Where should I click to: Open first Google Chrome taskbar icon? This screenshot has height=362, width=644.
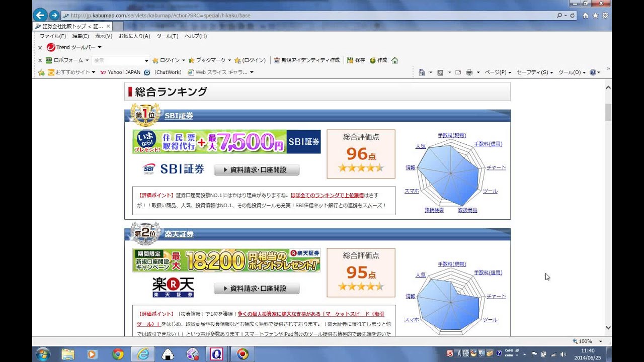click(118, 354)
